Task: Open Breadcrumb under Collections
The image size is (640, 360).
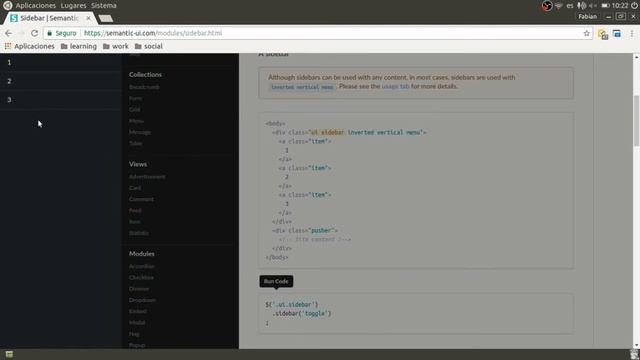Action: 144,87
